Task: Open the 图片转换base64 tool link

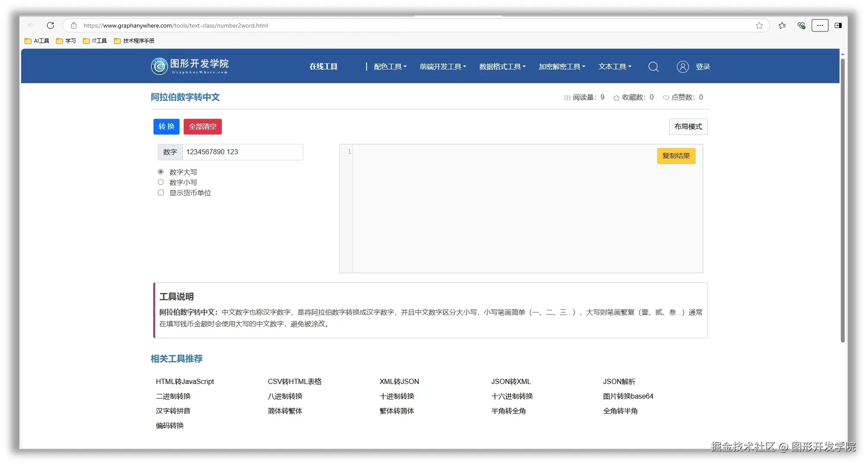Action: 628,396
